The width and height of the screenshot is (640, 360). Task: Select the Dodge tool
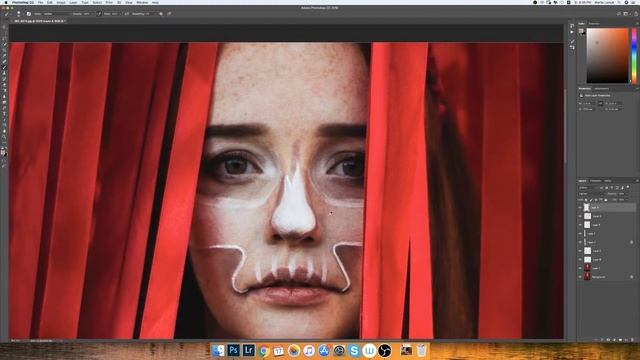click(4, 101)
